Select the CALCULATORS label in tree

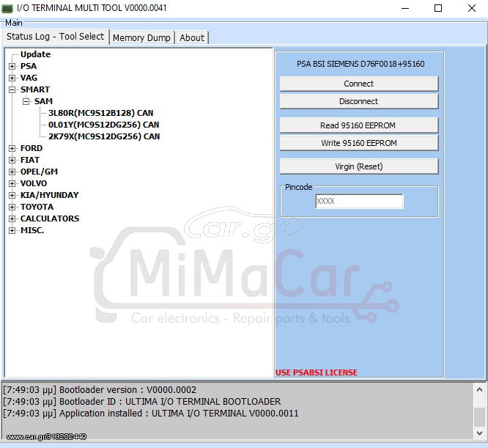click(50, 219)
